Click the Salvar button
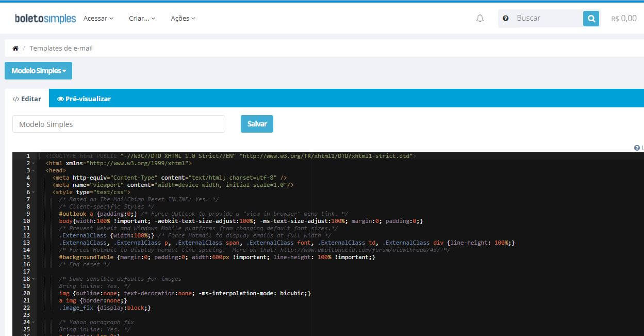 [x=257, y=124]
